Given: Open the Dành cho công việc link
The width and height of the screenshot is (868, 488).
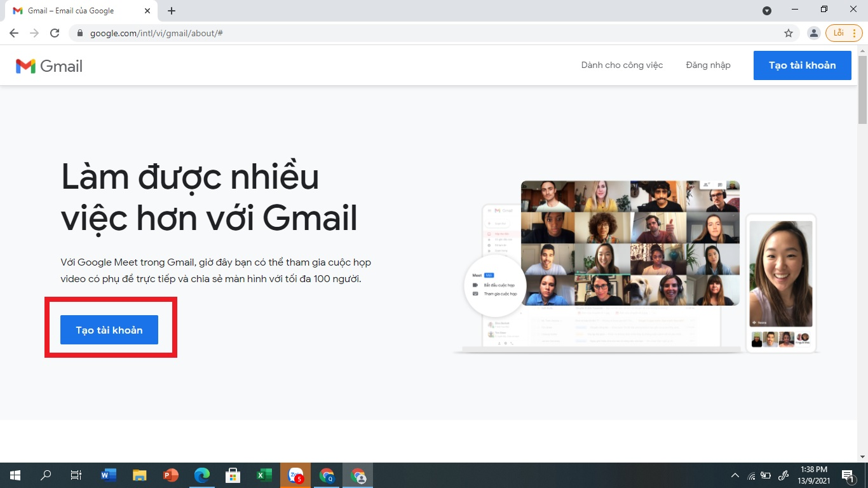Looking at the screenshot, I should 622,65.
